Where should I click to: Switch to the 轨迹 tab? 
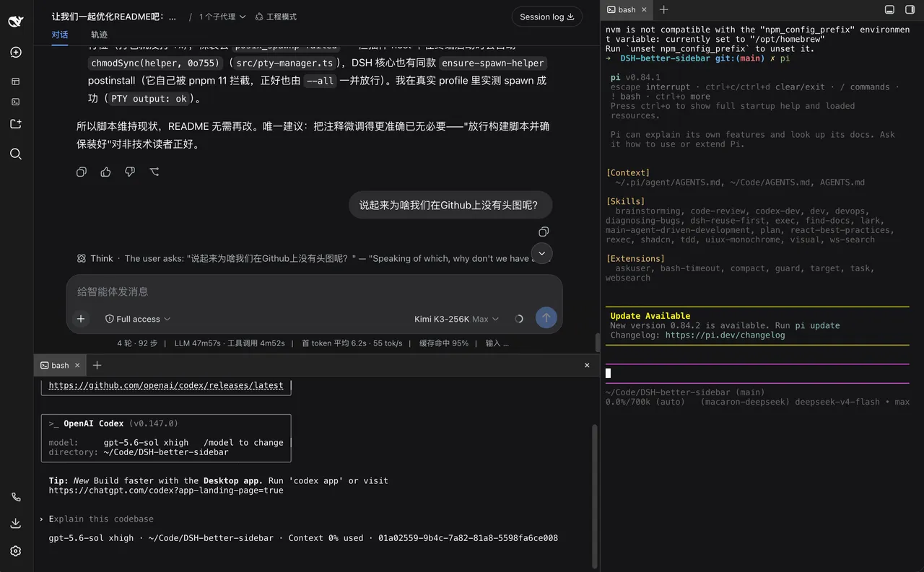(x=99, y=35)
